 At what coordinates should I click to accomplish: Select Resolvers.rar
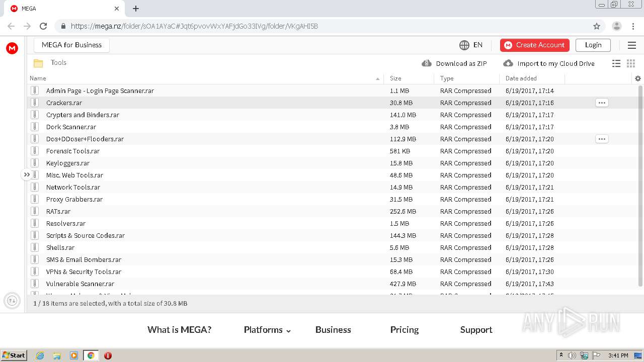click(x=66, y=223)
